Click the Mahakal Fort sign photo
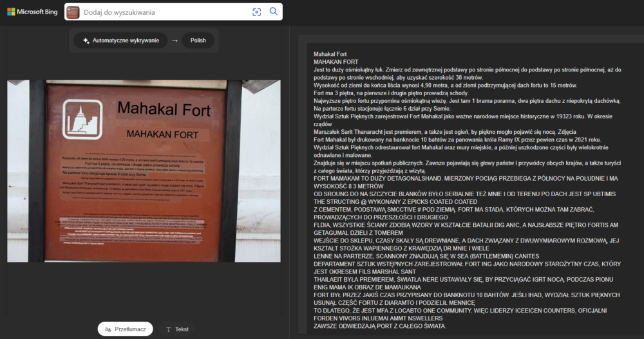The width and height of the screenshot is (644, 339). 144,170
